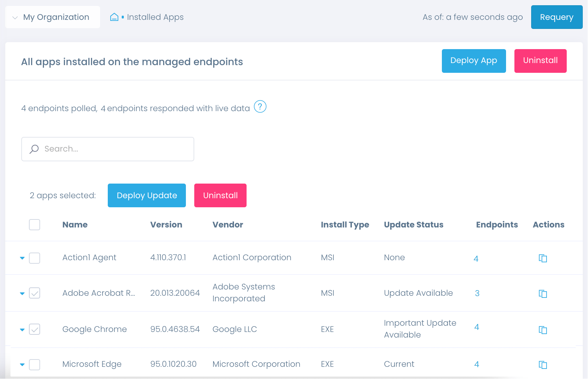This screenshot has height=379, width=588.
Task: Open the help tooltip next to endpoints polled
Action: (260, 107)
